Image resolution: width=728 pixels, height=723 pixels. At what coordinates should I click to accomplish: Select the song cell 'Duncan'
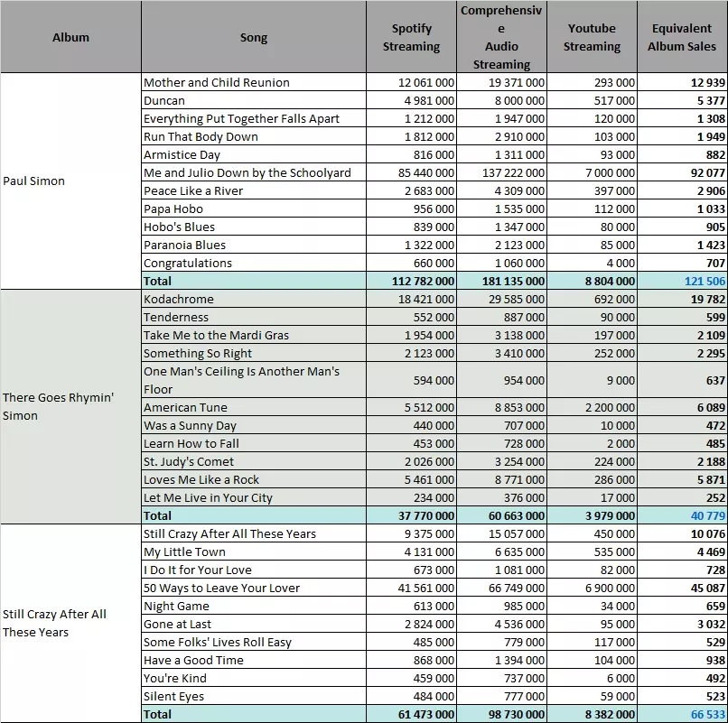[254, 100]
